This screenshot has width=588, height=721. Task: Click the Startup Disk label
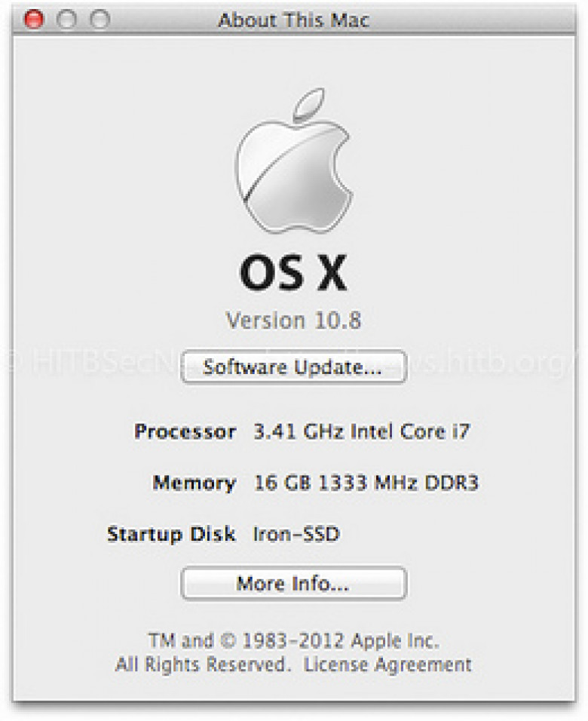(171, 534)
